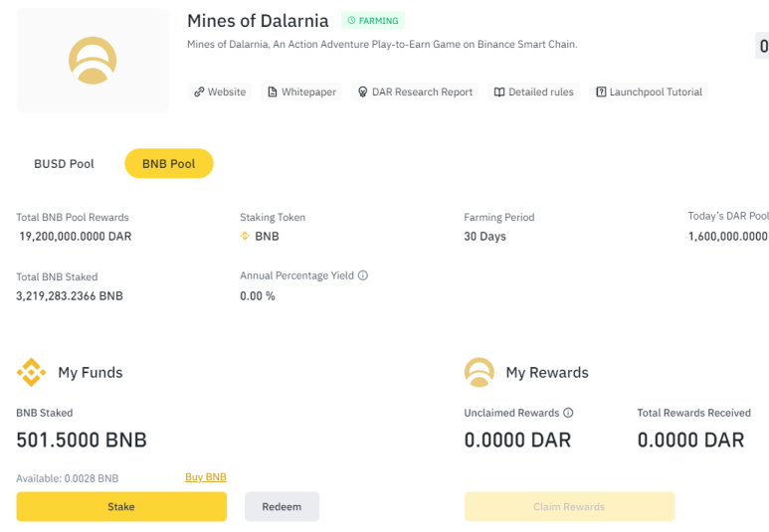The image size is (769, 532).
Task: Show Unclaimed Rewards info tooltip
Action: pyautogui.click(x=569, y=413)
